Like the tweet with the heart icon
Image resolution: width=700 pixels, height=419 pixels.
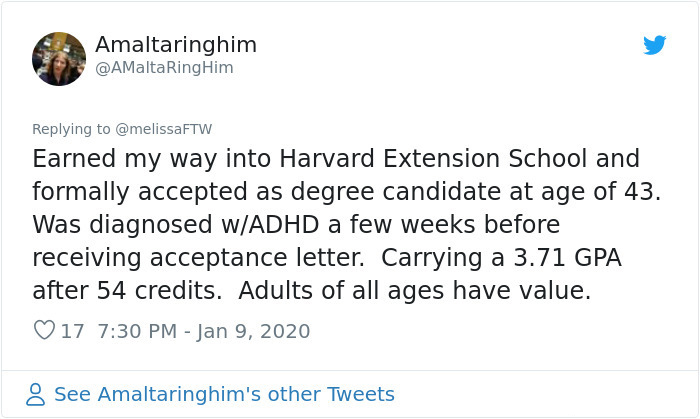pyautogui.click(x=44, y=330)
